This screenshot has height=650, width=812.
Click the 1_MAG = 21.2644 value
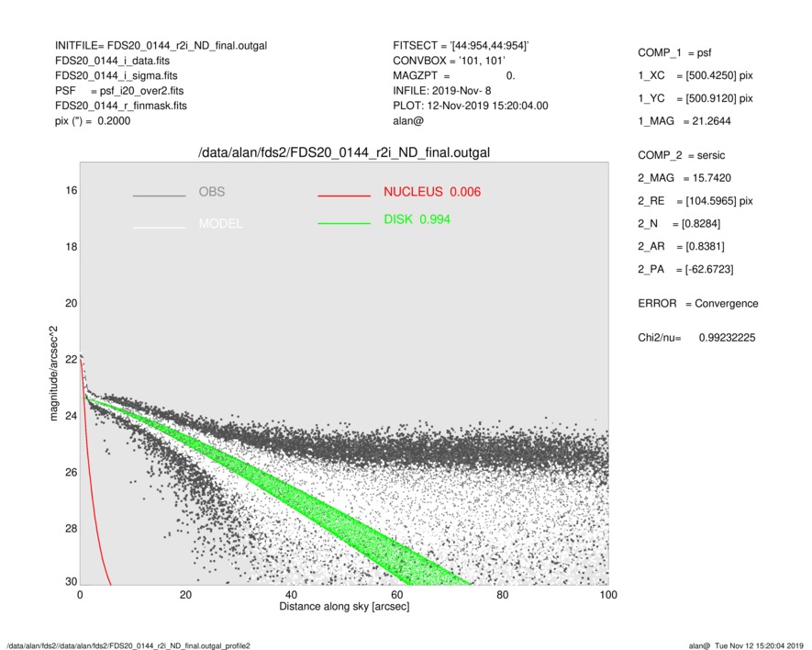(684, 121)
